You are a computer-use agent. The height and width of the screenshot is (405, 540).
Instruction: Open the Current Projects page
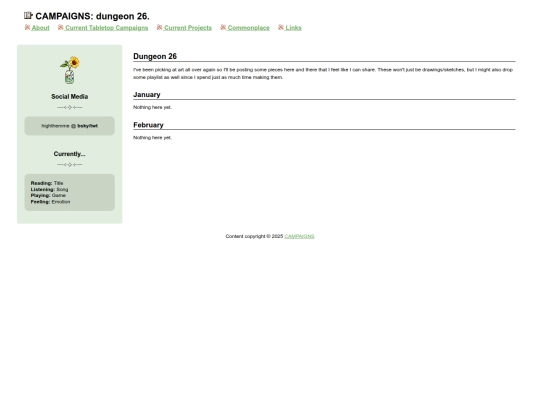188,28
